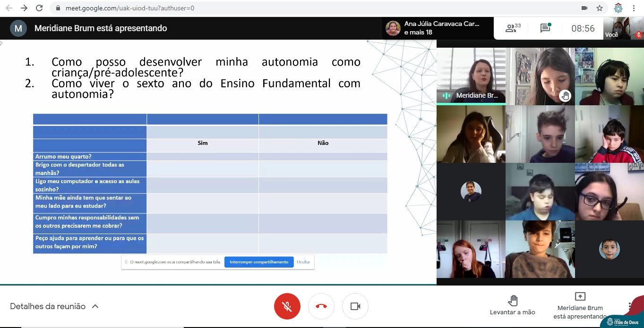Reload the page in browser
644x328 pixels.
point(39,8)
